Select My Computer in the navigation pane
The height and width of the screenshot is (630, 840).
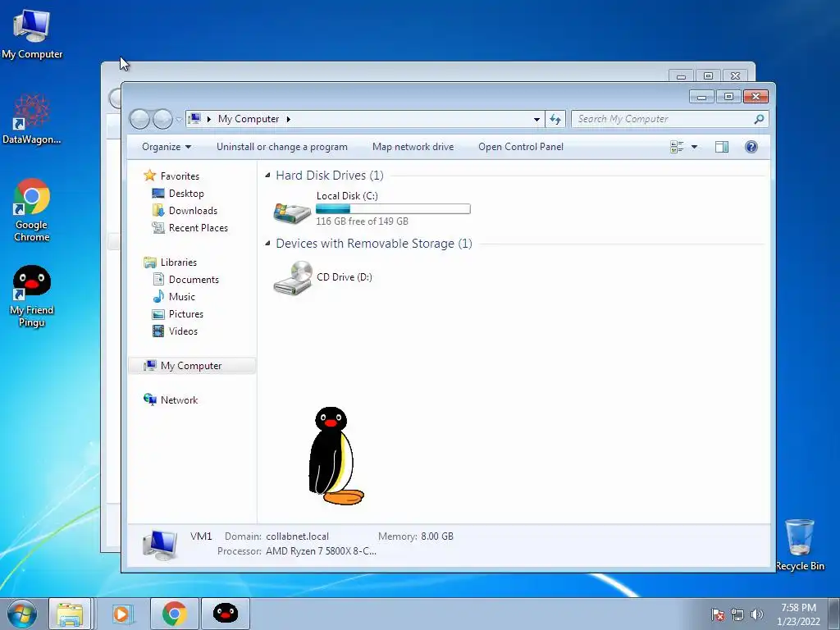coord(192,365)
